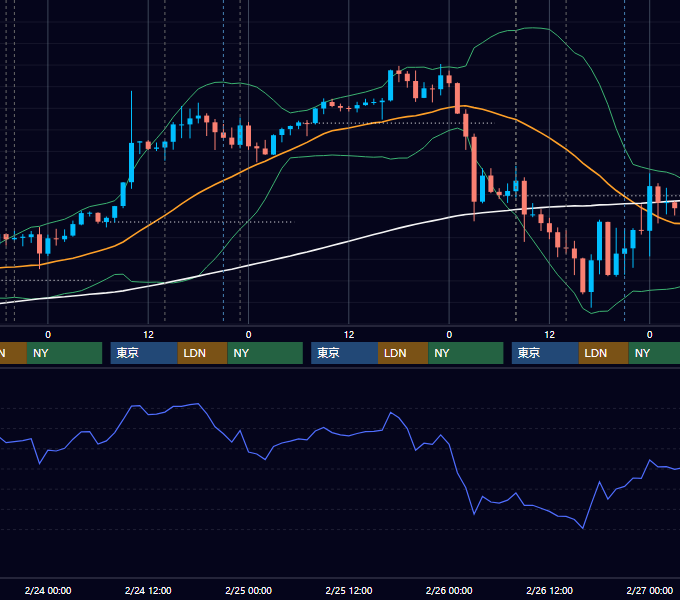This screenshot has width=680, height=600.
Task: Click LDN session block before 2/25 00:00
Action: (203, 353)
